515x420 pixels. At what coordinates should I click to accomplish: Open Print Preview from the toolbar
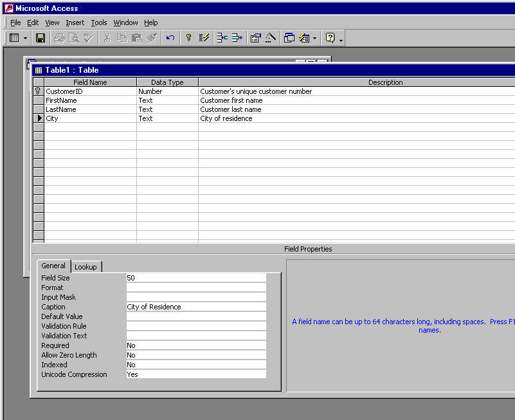click(74, 38)
